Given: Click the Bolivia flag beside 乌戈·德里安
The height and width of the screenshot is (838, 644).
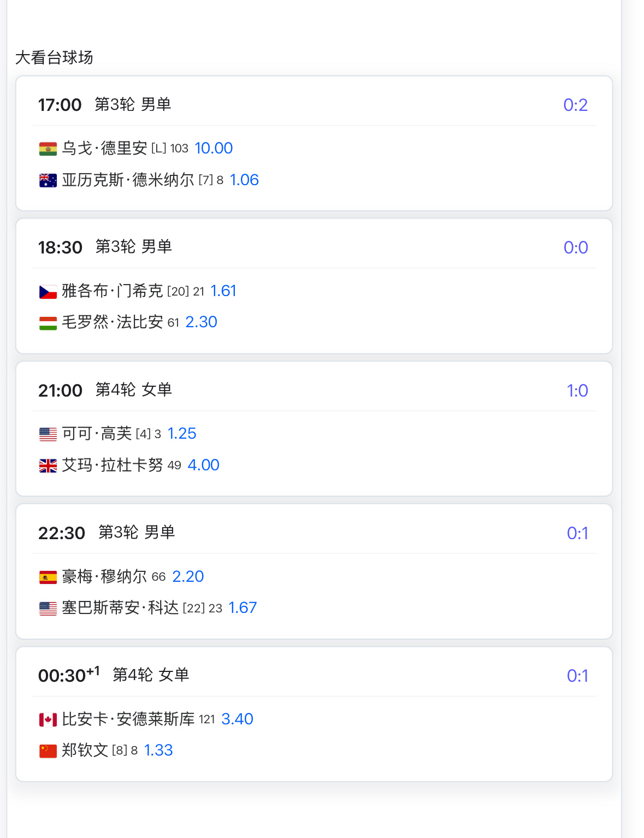Looking at the screenshot, I should point(48,149).
